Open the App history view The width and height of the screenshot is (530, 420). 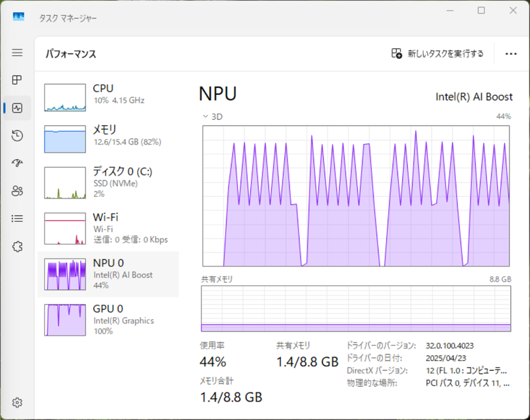17,136
